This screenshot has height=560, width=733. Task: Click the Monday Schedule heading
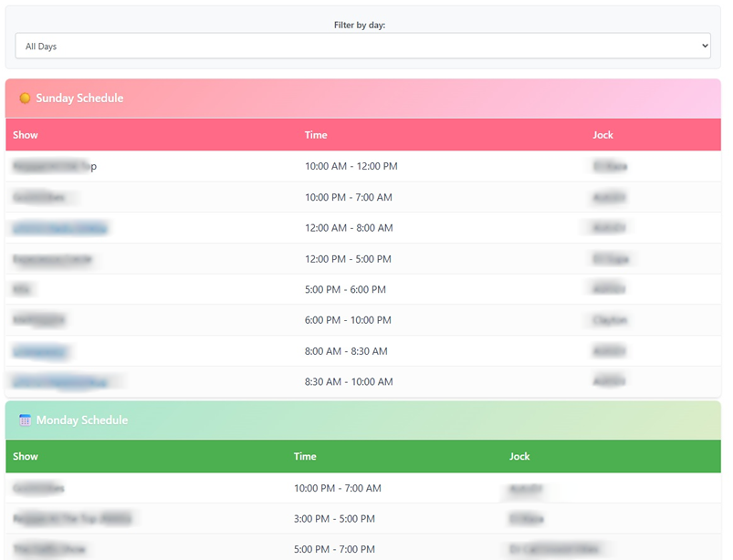click(x=82, y=420)
